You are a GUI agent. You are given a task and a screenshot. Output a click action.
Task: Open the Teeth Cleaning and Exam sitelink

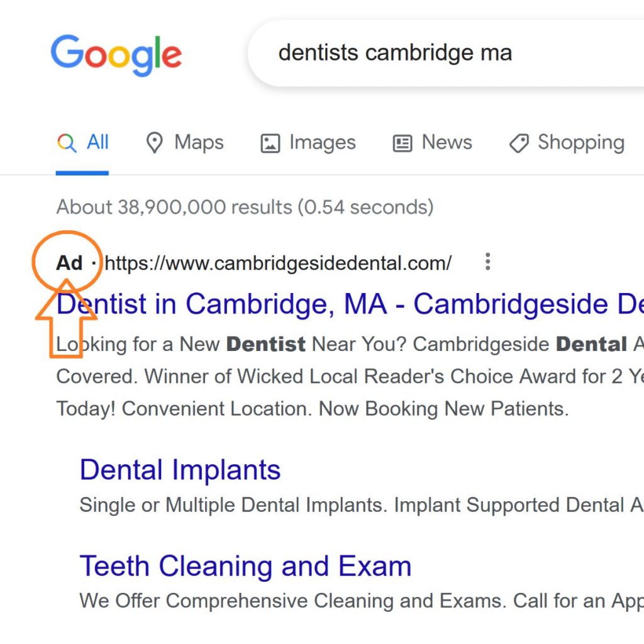pos(245,566)
